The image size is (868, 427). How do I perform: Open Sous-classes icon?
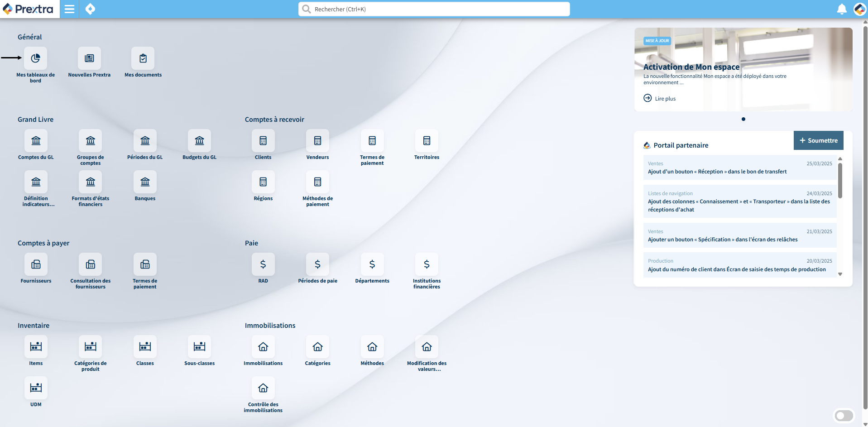[x=200, y=347]
